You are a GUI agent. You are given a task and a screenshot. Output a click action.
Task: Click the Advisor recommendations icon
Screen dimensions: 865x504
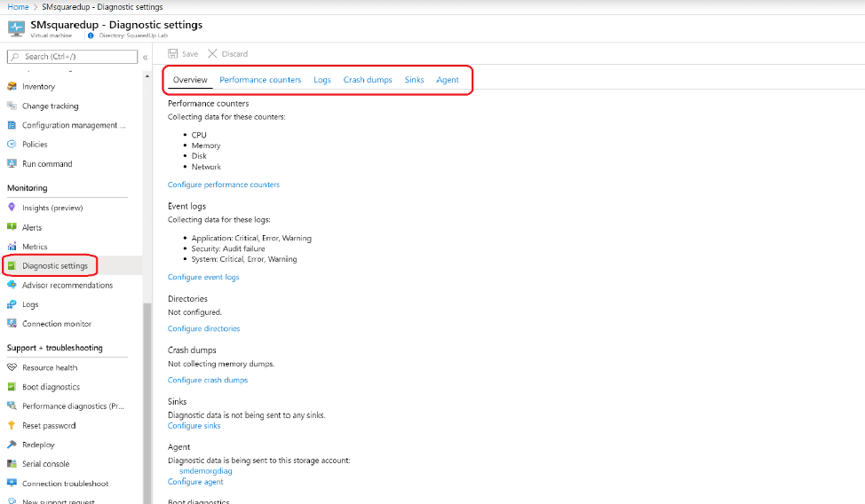tap(12, 285)
